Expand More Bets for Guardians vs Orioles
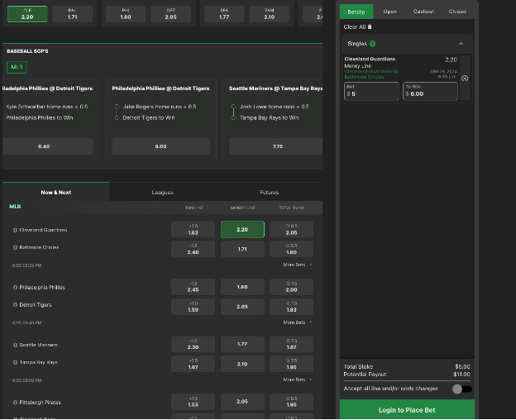 click(x=297, y=265)
